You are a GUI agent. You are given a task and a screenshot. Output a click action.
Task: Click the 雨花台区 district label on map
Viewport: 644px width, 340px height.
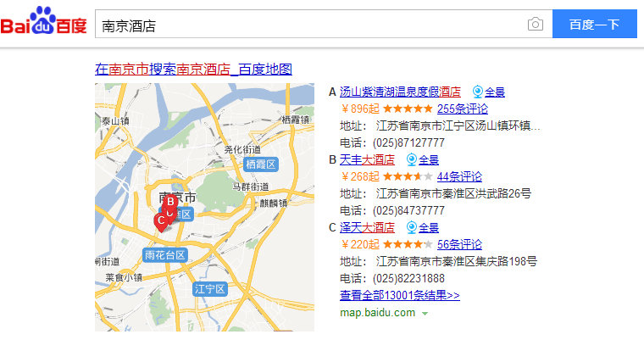pos(165,255)
